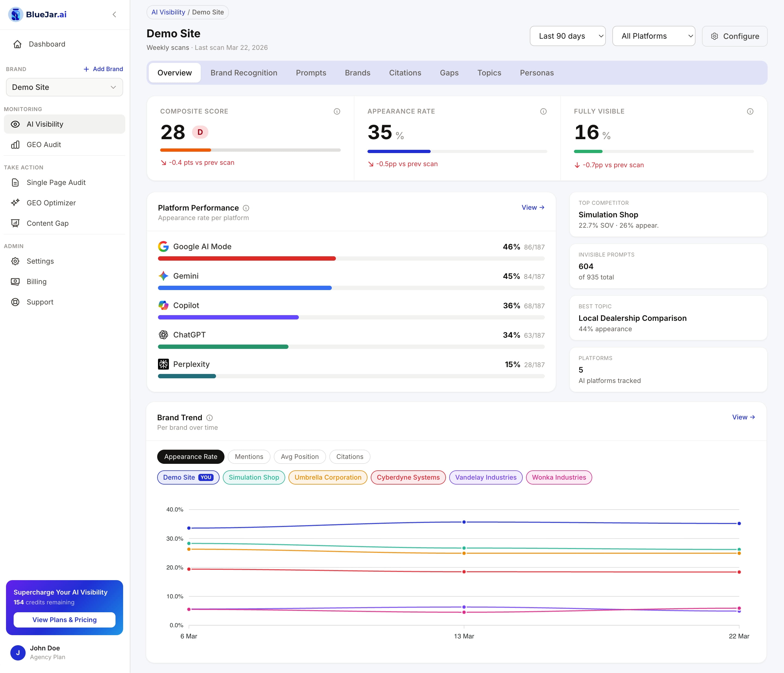Viewport: 784px width, 673px height.
Task: Enable the Citations metric in Brand Trend
Action: pyautogui.click(x=349, y=457)
